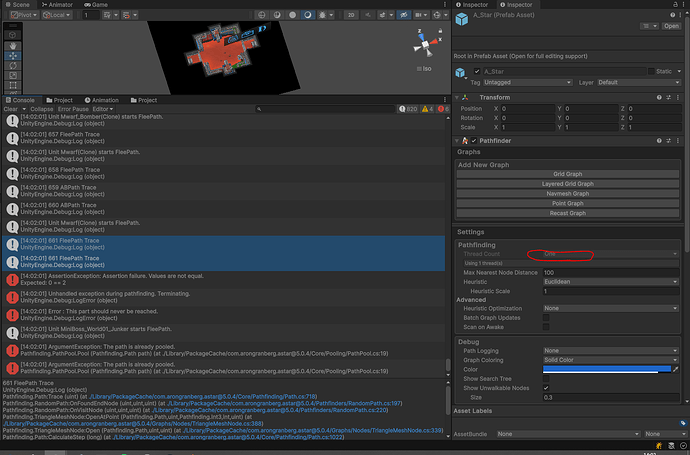Toggle error messages filter in Console
This screenshot has width=690, height=455.
443,109
